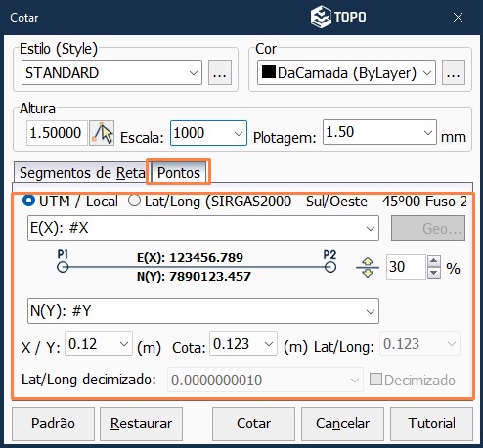Open the X / Y precision dropdown

coord(99,343)
